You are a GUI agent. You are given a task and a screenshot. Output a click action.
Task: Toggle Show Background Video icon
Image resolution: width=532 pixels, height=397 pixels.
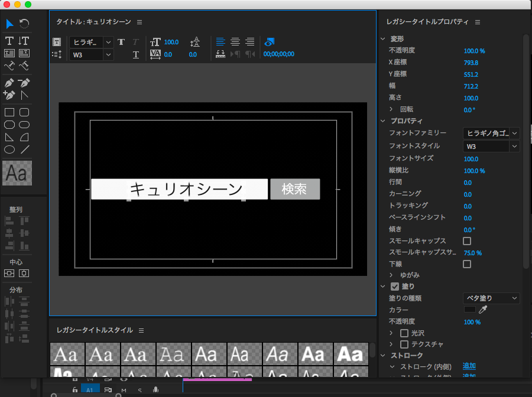[x=270, y=42]
